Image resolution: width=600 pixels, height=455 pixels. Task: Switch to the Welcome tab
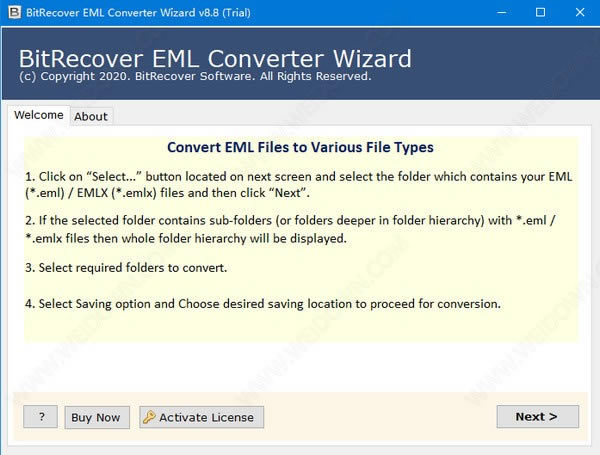pyautogui.click(x=39, y=115)
